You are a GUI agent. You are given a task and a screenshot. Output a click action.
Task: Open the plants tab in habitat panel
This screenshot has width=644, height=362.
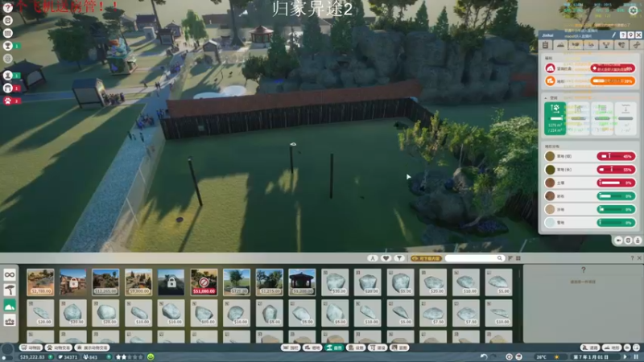[x=576, y=45]
